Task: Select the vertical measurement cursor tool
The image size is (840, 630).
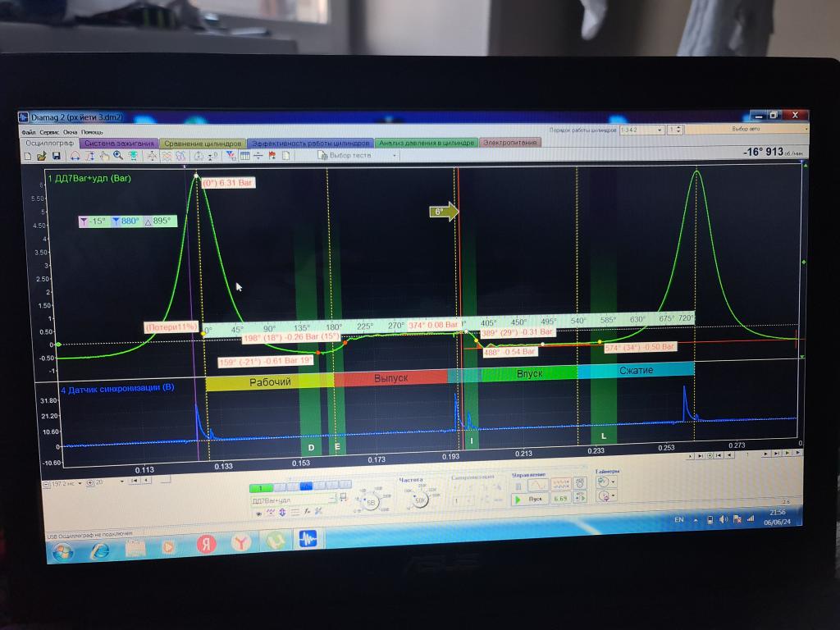Action: (x=89, y=156)
